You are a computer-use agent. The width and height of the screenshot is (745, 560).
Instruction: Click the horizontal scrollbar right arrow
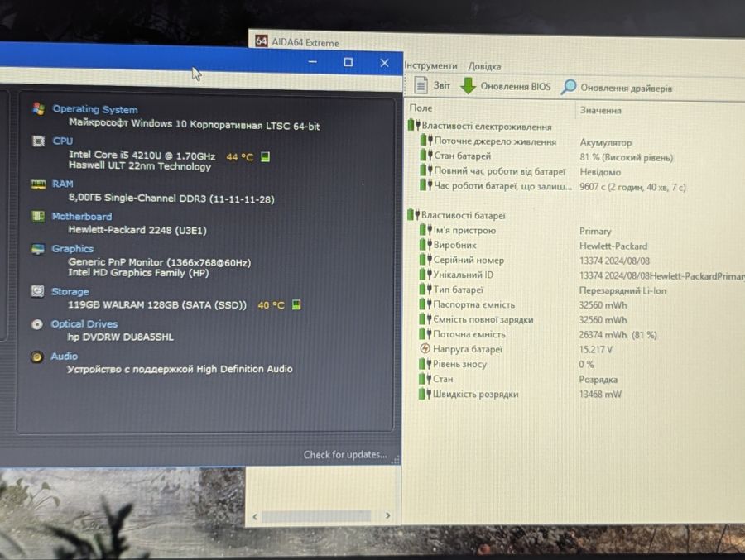[x=388, y=515]
